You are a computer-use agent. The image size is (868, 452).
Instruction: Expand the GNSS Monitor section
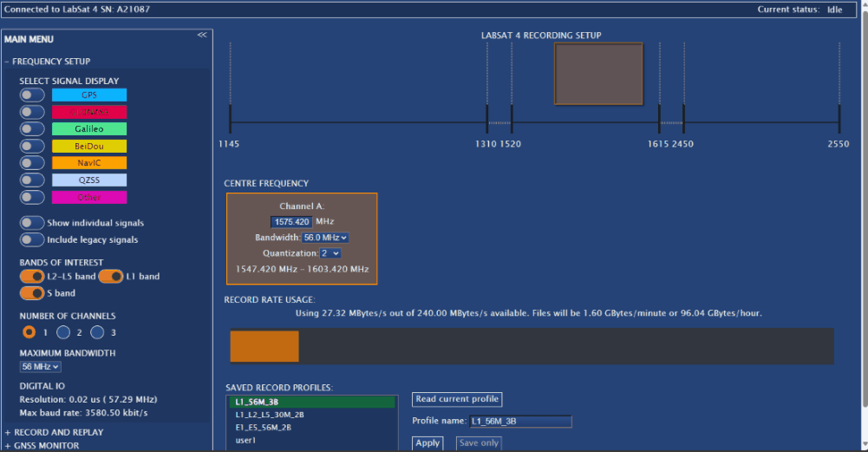pos(42,445)
